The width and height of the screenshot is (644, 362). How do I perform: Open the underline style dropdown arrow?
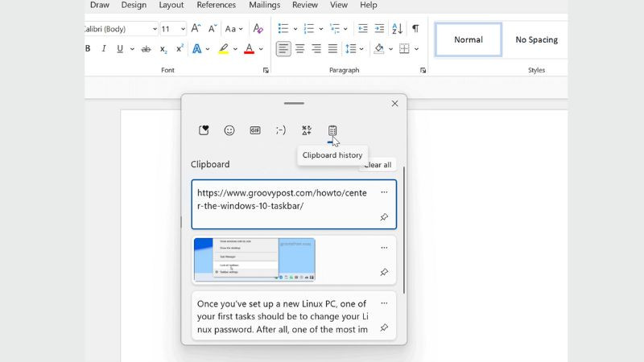pos(132,49)
